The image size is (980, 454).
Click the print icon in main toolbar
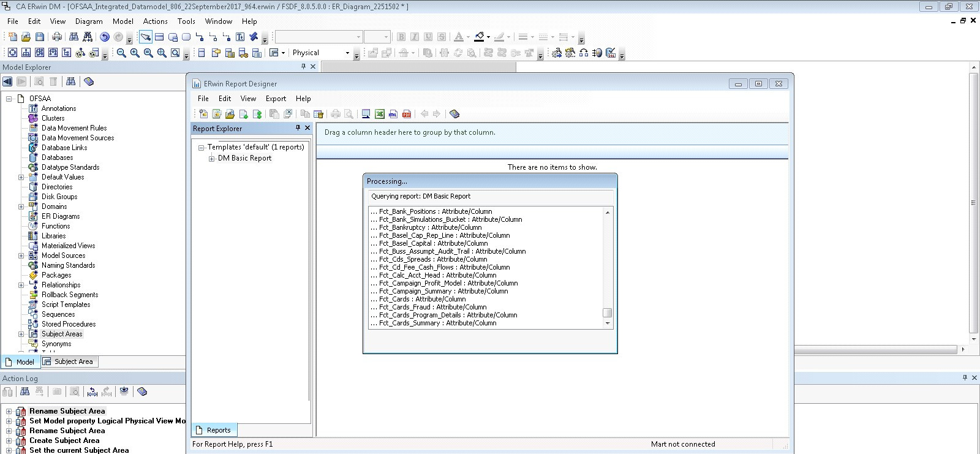click(x=57, y=37)
